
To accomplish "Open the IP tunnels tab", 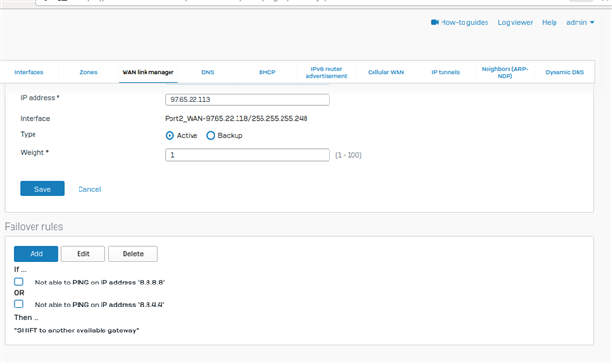I will (445, 72).
